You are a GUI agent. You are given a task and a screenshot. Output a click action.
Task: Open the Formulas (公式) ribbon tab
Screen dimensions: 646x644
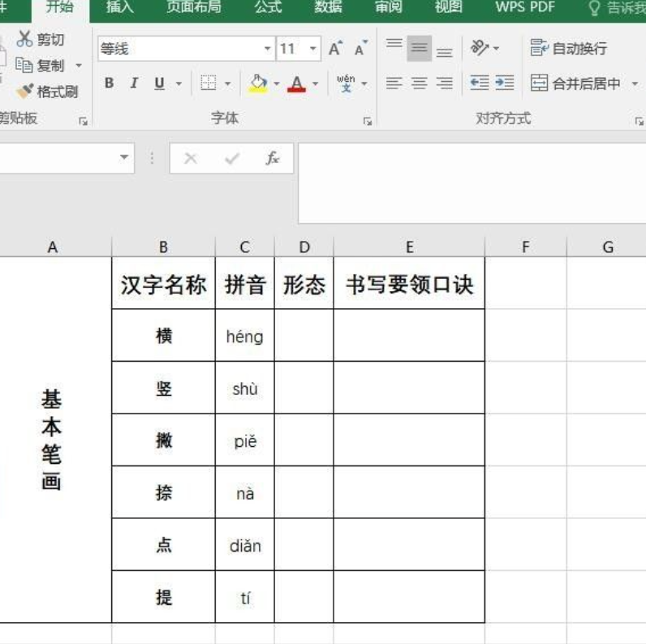pyautogui.click(x=268, y=8)
